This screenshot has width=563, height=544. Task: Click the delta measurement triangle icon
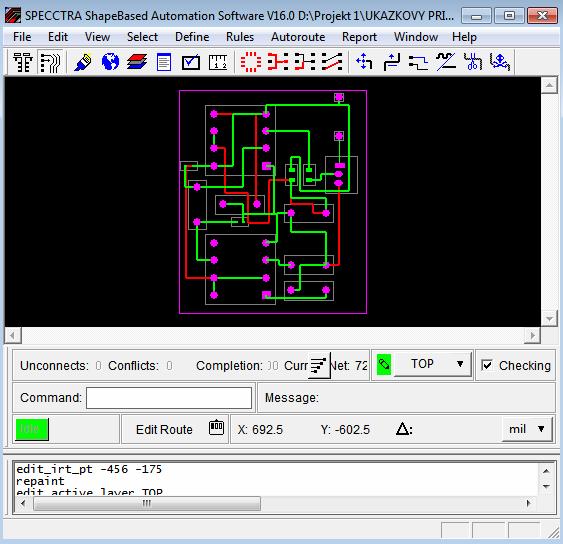click(x=403, y=429)
